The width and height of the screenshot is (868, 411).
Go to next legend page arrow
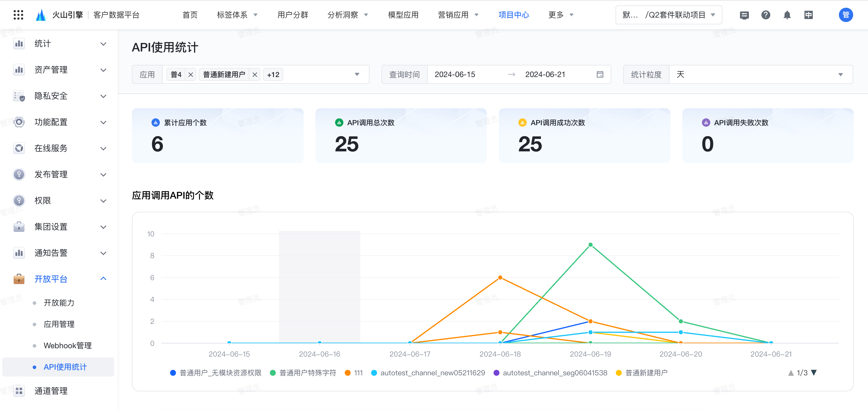click(814, 373)
